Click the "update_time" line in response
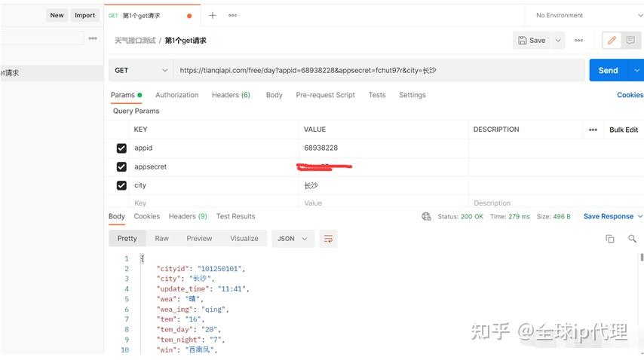644x360 pixels. (203, 289)
